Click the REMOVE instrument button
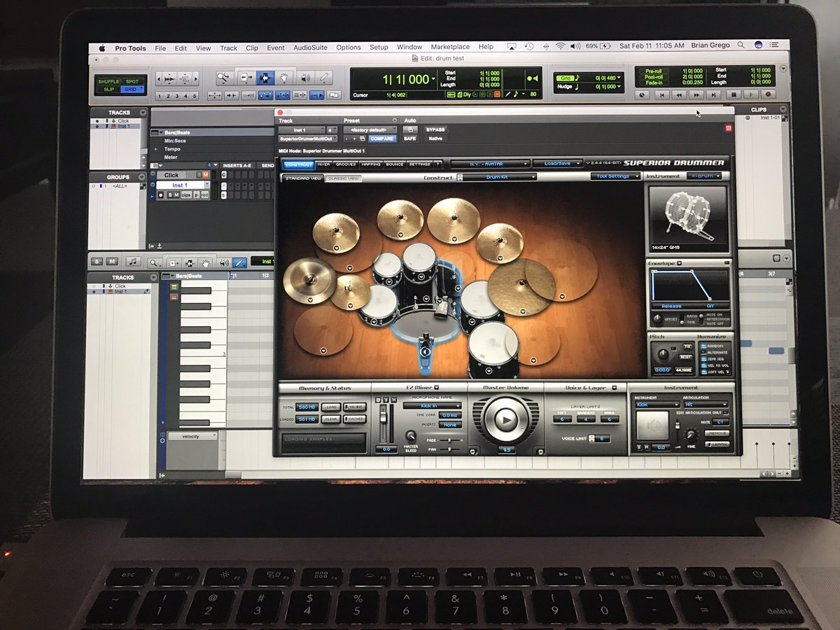 coord(717,434)
